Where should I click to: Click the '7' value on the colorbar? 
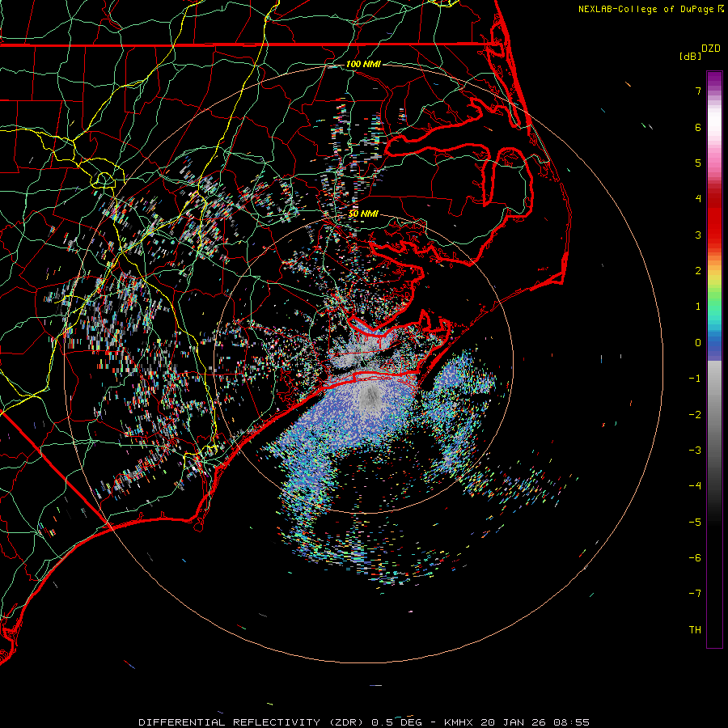pyautogui.click(x=698, y=91)
